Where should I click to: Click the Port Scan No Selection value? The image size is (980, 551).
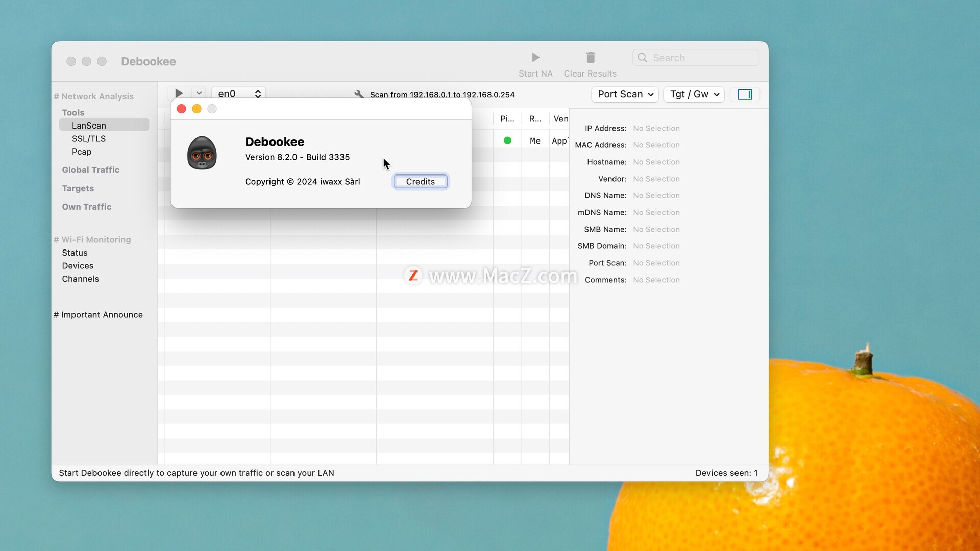(x=656, y=263)
